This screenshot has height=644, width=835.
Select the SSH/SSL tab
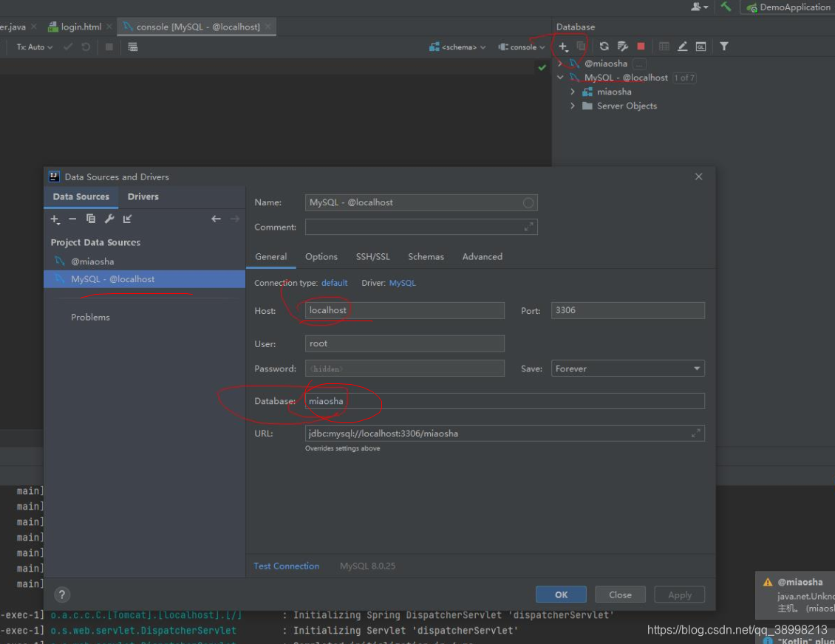coord(372,256)
